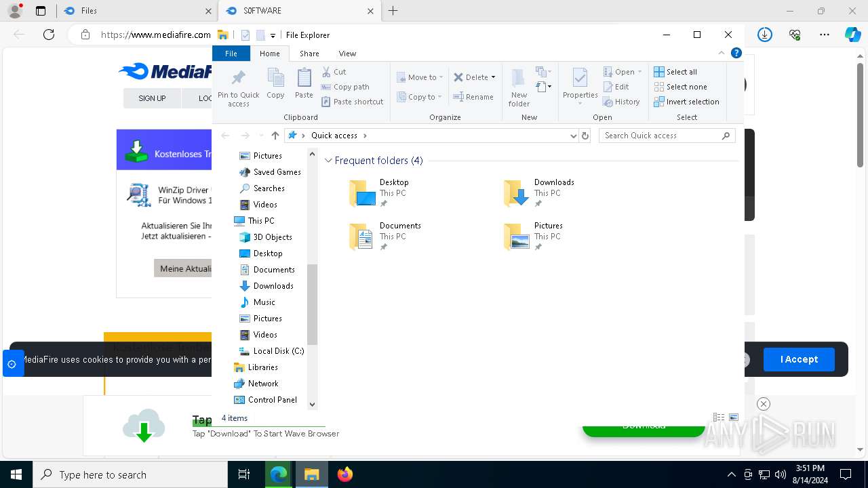Expand the Open button dropdown
The width and height of the screenshot is (868, 488).
pos(639,72)
